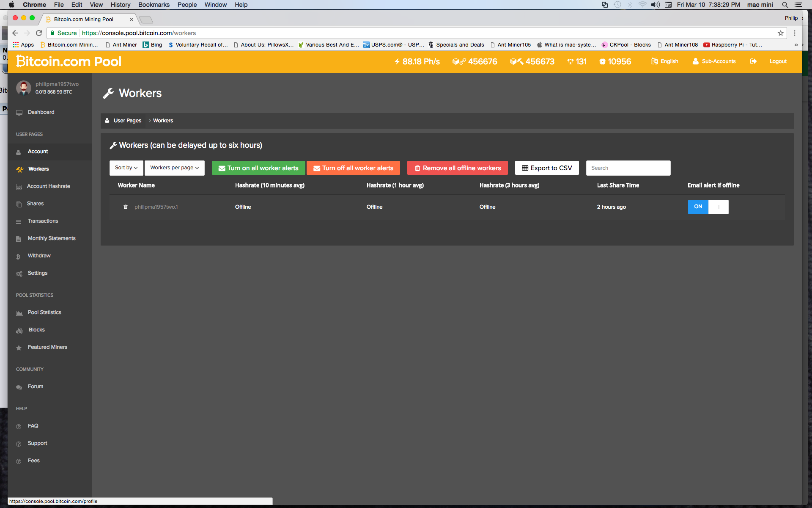812x508 pixels.
Task: Open Withdraw in the sidebar
Action: (39, 256)
